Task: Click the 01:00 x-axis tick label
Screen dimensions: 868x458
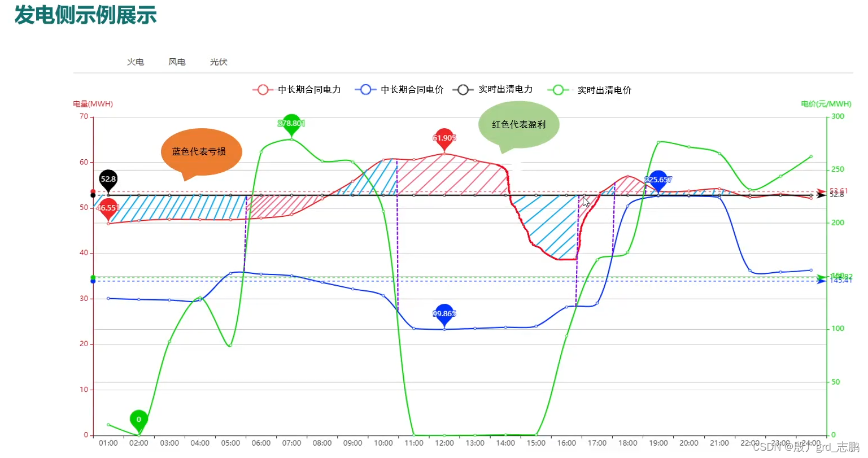Action: pos(108,443)
